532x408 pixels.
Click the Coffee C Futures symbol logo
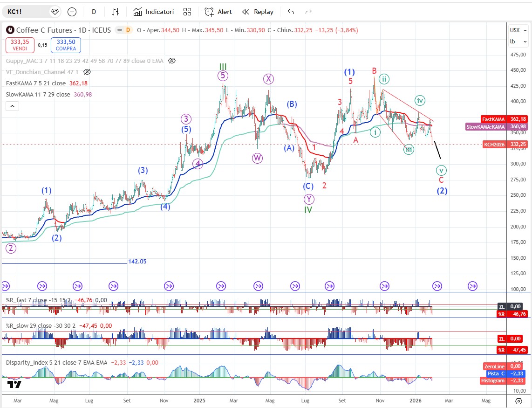click(10, 30)
